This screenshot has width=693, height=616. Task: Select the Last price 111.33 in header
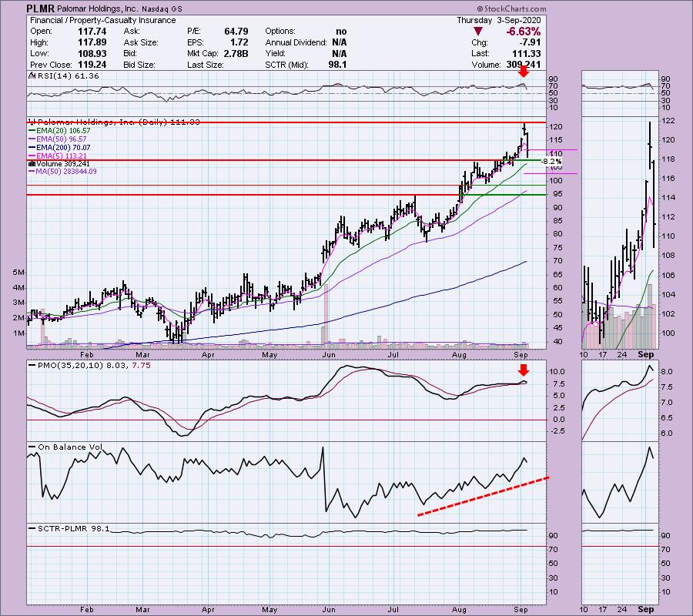[x=526, y=53]
